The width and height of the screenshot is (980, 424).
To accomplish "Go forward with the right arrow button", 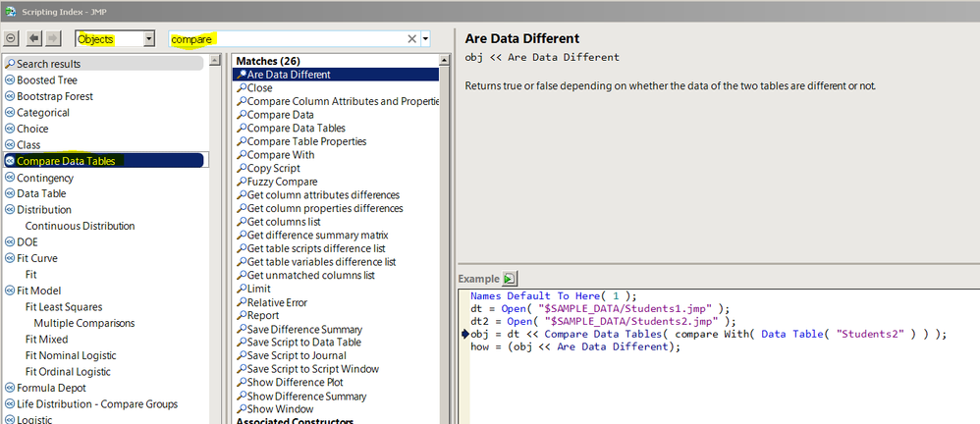I will pyautogui.click(x=53, y=38).
